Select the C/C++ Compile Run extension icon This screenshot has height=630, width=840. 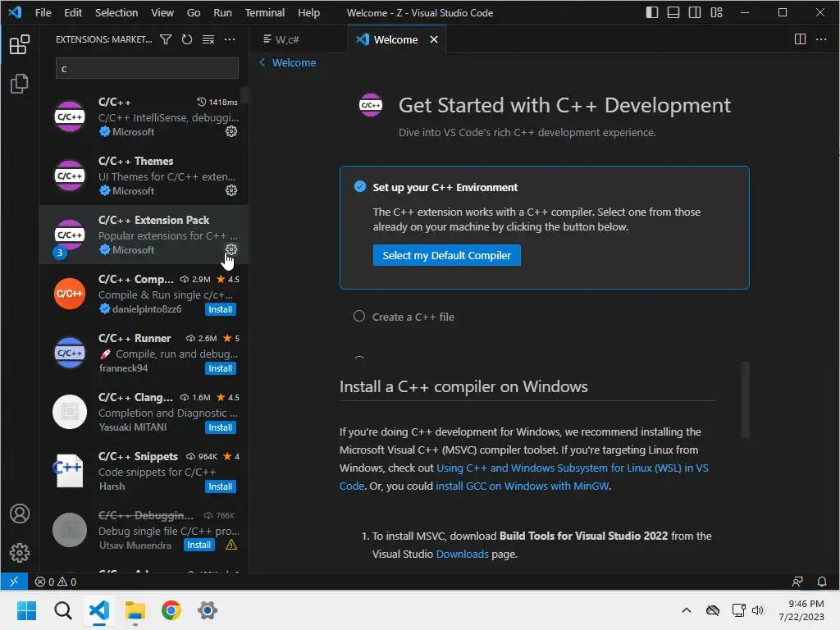pos(70,294)
